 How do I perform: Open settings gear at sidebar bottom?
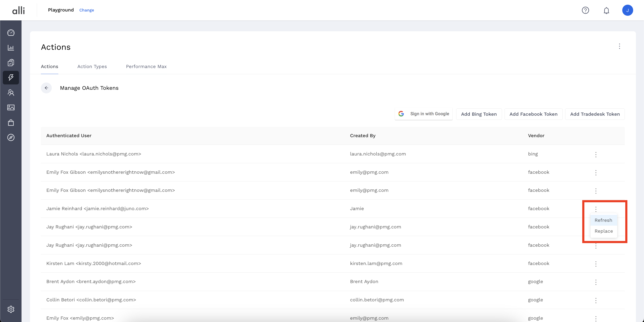click(11, 309)
